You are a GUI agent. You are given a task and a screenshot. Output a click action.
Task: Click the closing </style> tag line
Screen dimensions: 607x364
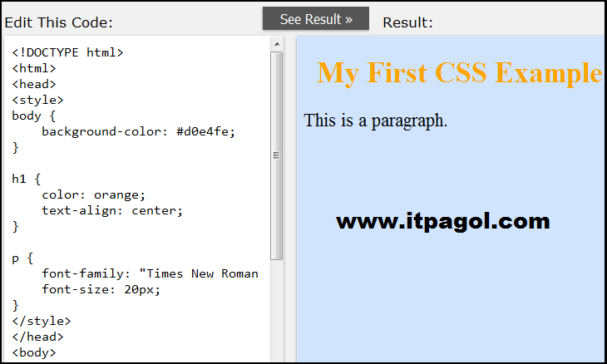point(42,321)
